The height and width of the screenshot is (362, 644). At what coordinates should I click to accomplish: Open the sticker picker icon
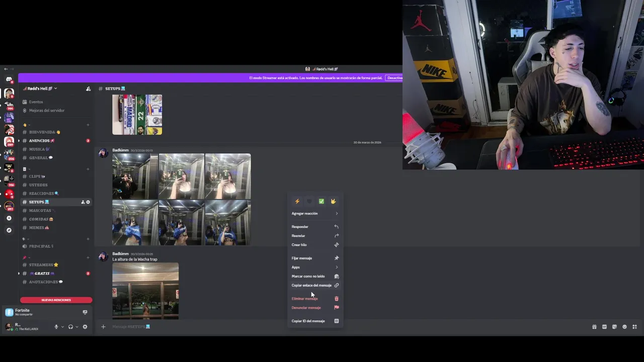point(614,327)
